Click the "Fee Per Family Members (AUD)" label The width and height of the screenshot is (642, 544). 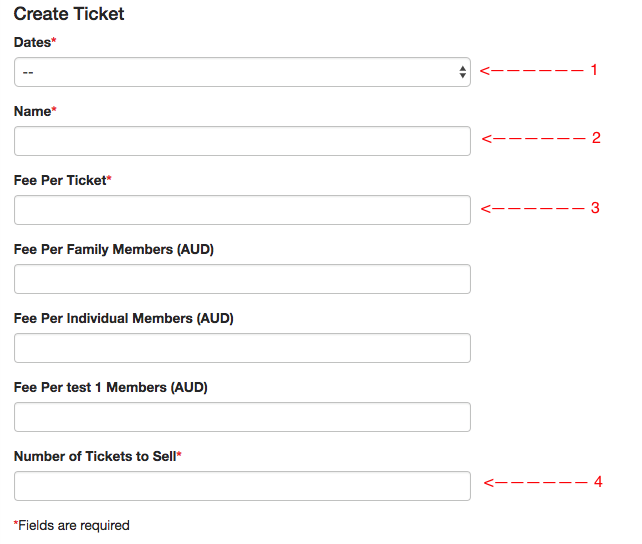114,249
